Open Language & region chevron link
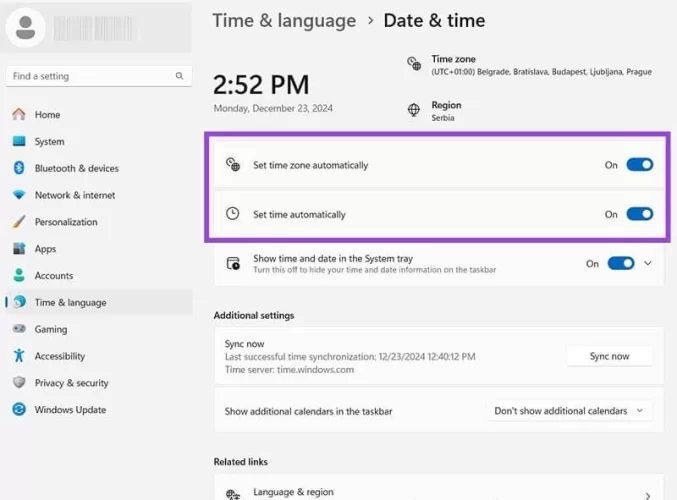677x500 pixels. coord(648,494)
